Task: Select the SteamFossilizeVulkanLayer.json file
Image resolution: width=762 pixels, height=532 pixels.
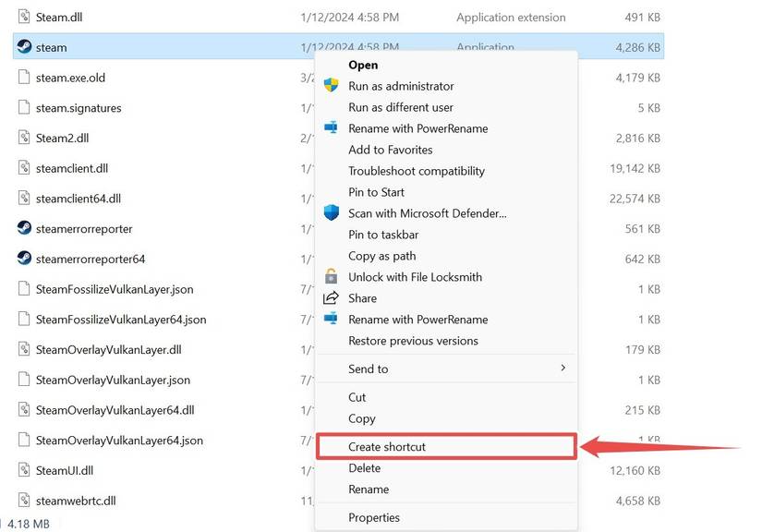Action: coord(115,289)
